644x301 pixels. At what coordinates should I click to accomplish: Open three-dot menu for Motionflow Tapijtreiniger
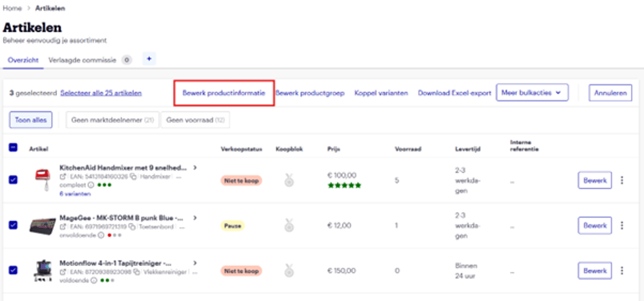click(x=622, y=271)
